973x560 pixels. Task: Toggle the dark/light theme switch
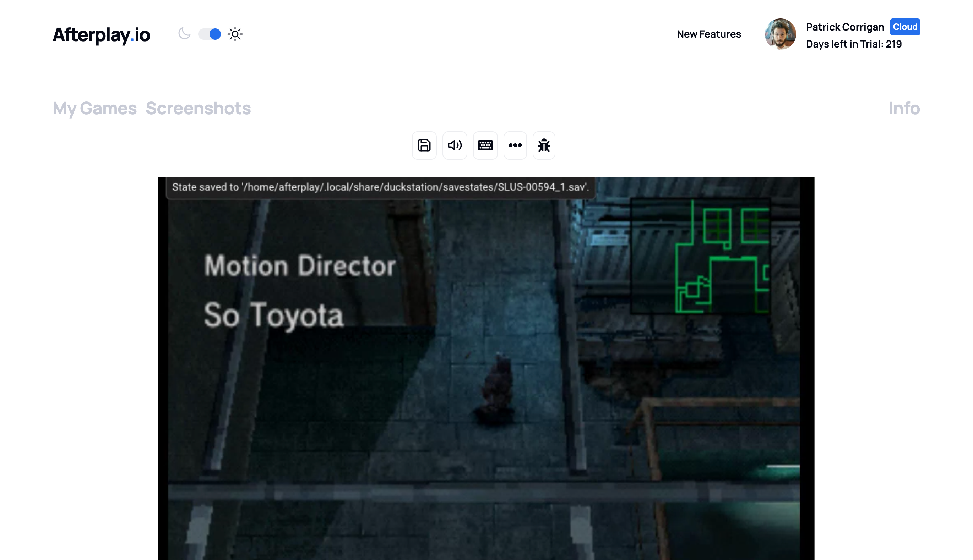210,34
